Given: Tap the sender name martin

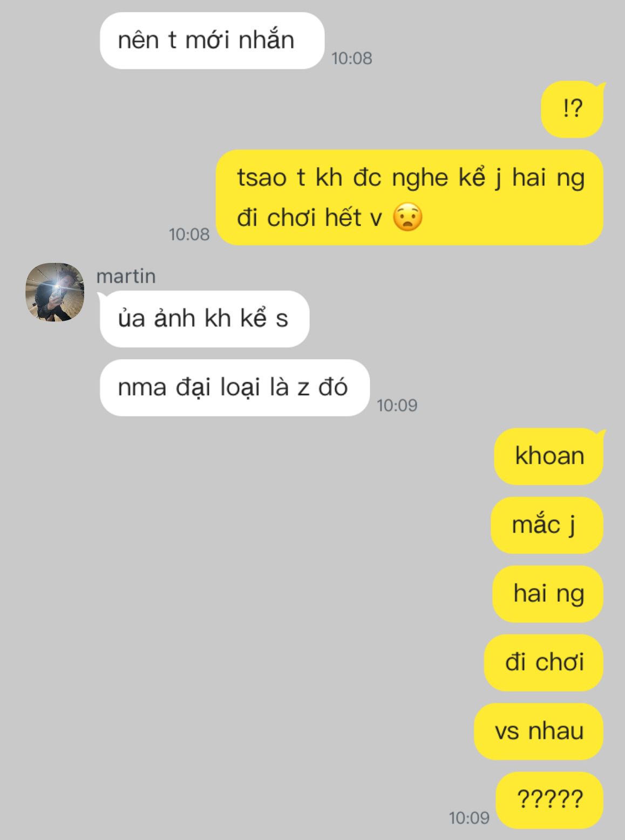Looking at the screenshot, I should point(126,276).
